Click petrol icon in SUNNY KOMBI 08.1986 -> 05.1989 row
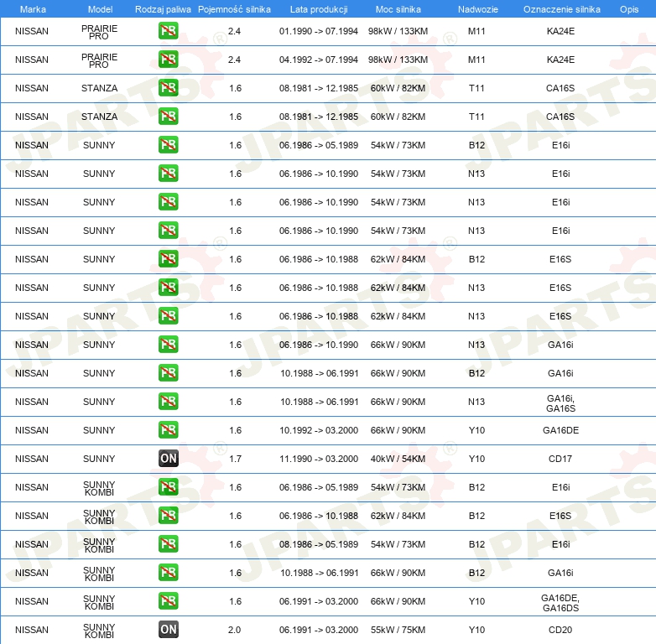 pos(168,544)
